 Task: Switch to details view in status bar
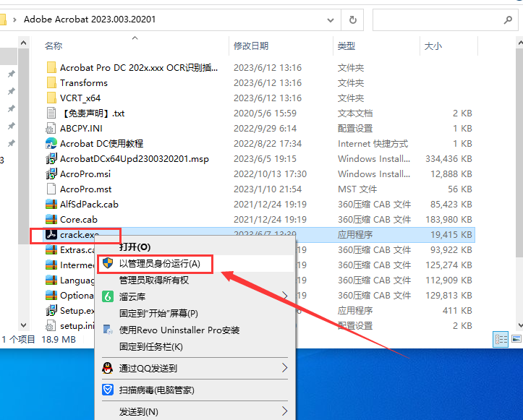tap(500, 338)
